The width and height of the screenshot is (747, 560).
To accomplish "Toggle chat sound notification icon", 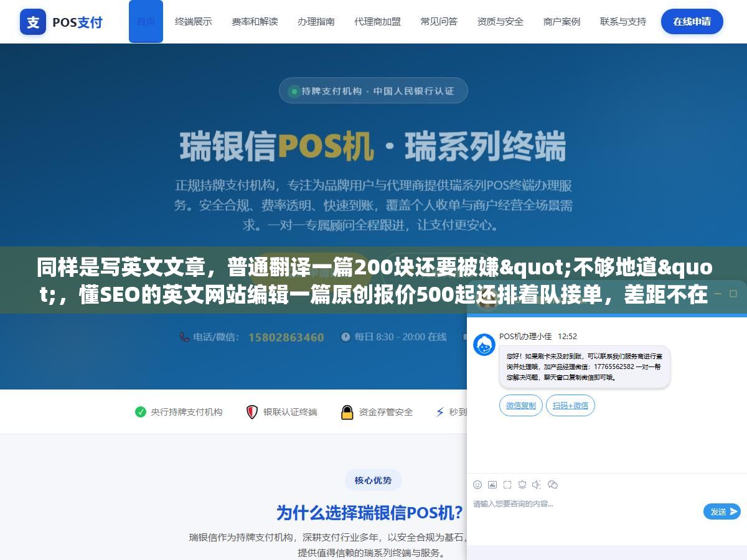I will coord(537,485).
